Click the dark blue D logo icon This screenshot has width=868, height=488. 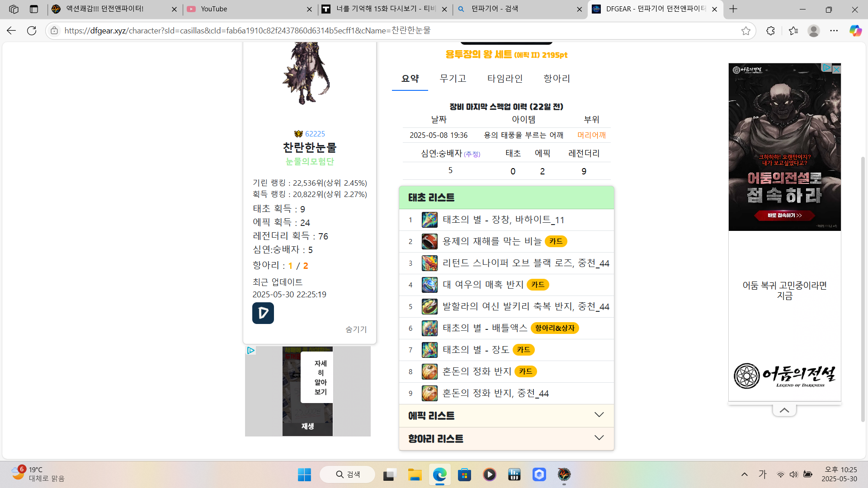pyautogui.click(x=263, y=313)
